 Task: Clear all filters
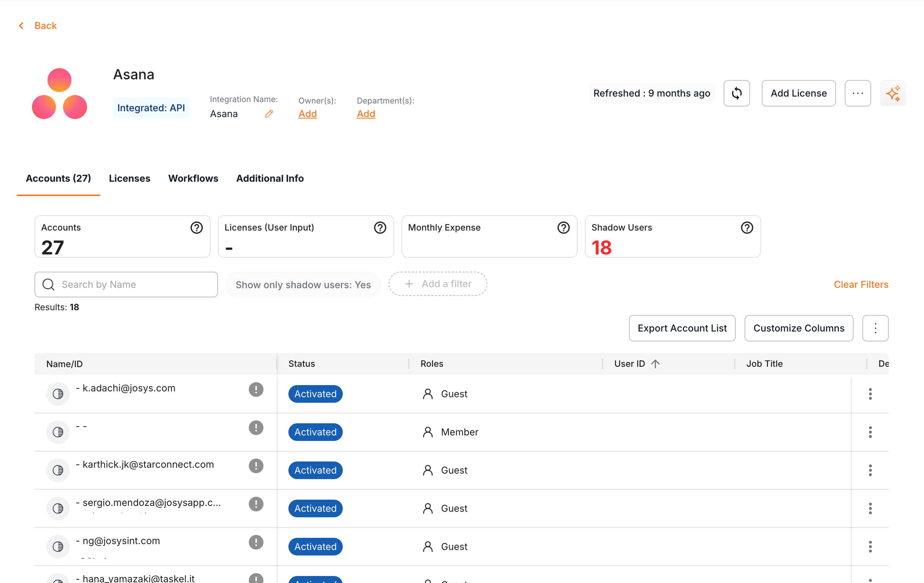(861, 285)
